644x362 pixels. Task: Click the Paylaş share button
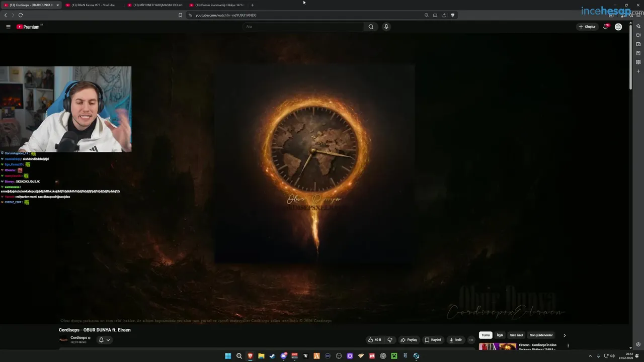[x=409, y=340]
